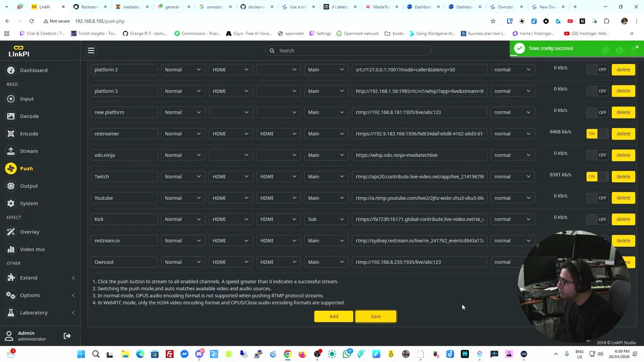The height and width of the screenshot is (362, 644).
Task: Delete the vdo.ninja row
Action: tap(623, 155)
